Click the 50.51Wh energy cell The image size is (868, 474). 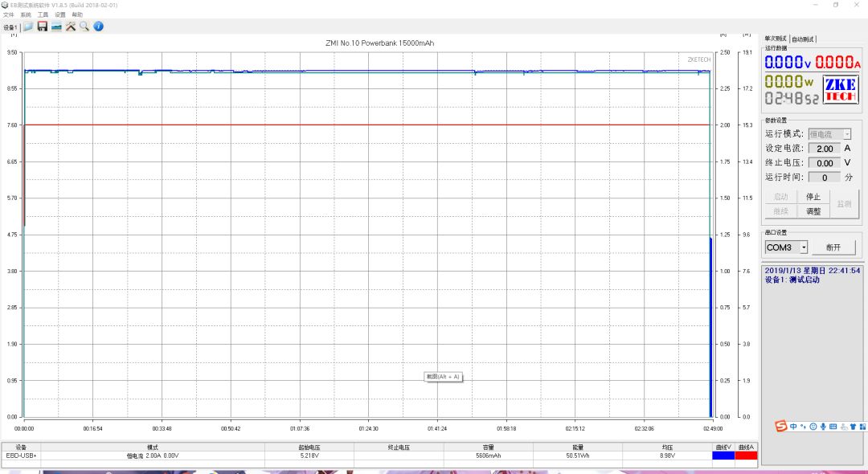577,456
